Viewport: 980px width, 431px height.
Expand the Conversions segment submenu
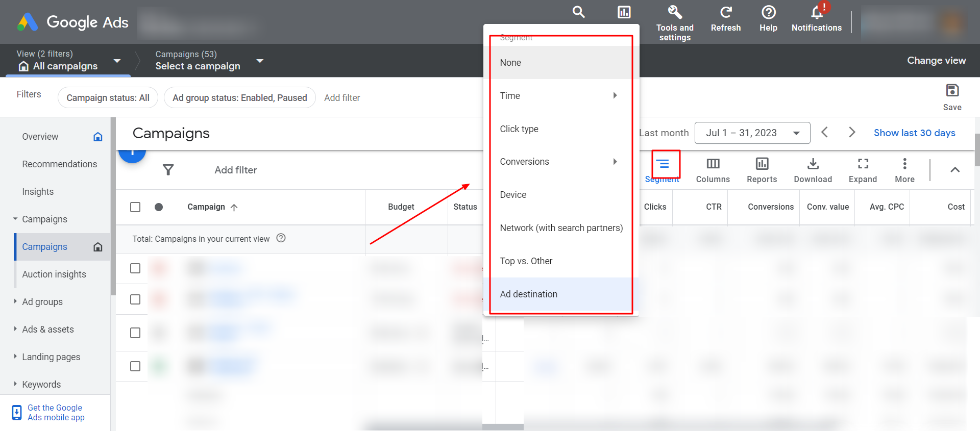point(615,162)
